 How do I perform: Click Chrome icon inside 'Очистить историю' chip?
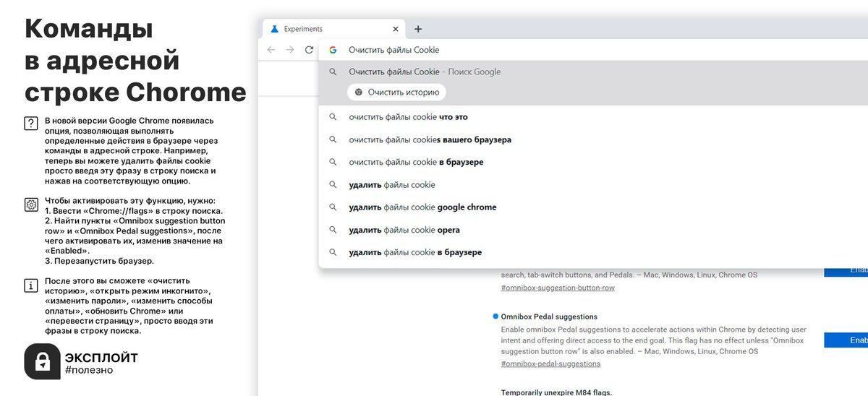[358, 92]
